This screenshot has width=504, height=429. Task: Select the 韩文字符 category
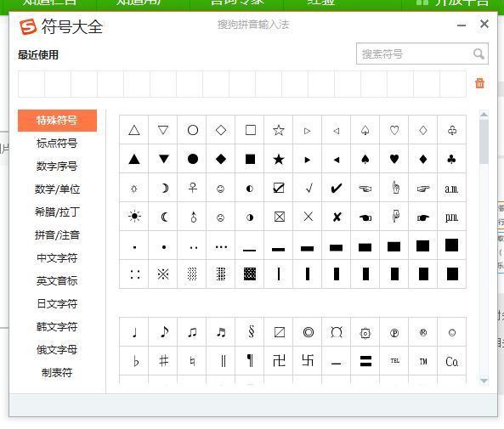point(57,327)
